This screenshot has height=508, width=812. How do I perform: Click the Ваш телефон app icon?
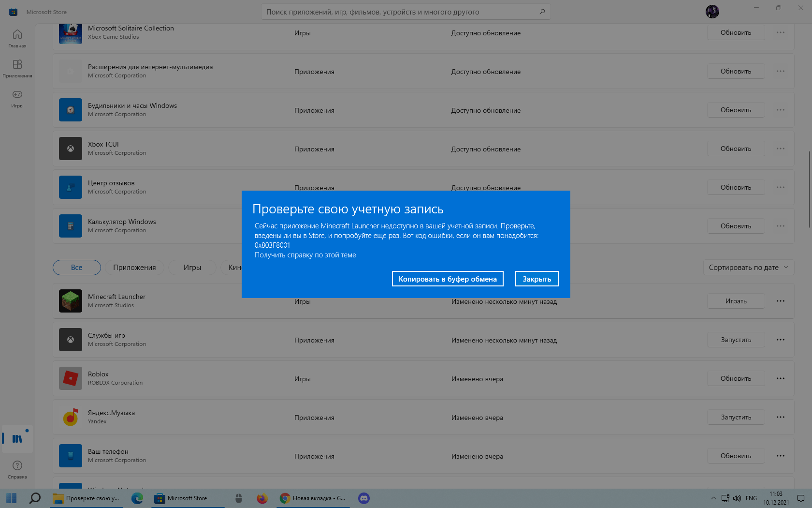71,456
